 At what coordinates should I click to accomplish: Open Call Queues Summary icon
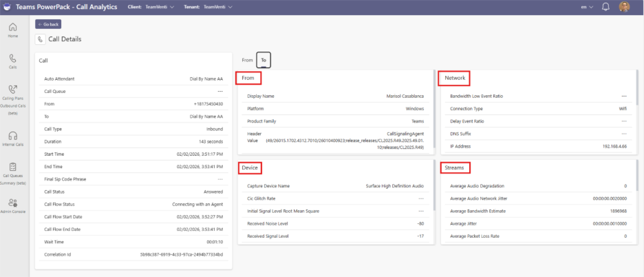(x=13, y=167)
